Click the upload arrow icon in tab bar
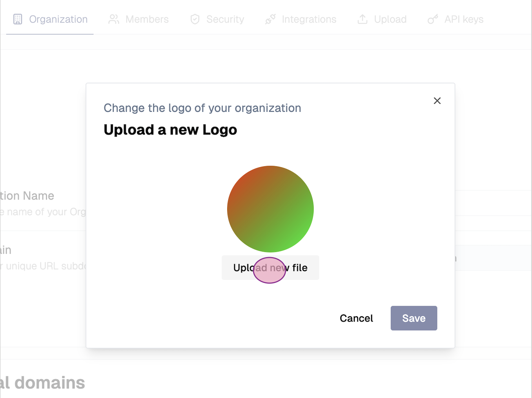 [x=363, y=19]
